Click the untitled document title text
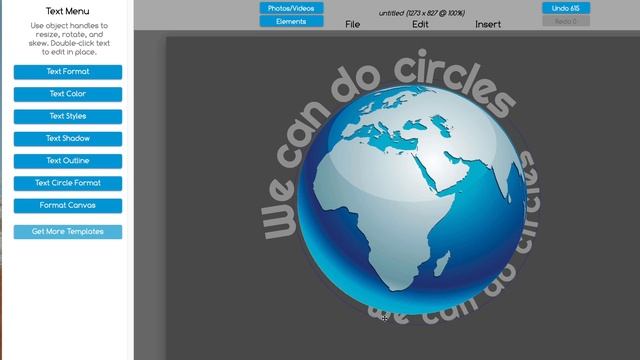The height and width of the screenshot is (360, 640). click(x=422, y=13)
